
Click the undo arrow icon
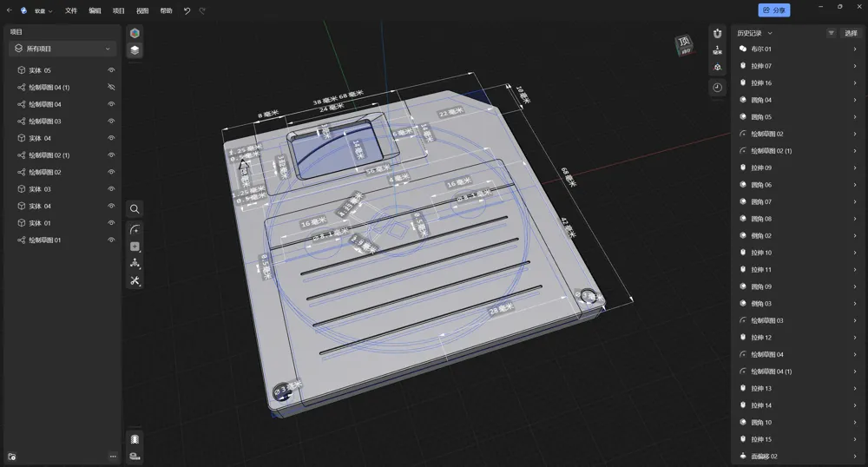187,10
